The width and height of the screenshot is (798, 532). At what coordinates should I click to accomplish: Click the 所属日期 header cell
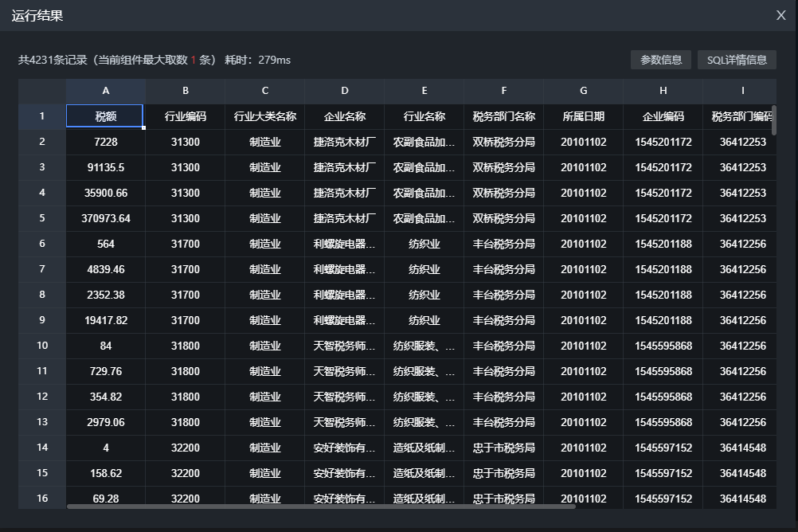coord(584,116)
